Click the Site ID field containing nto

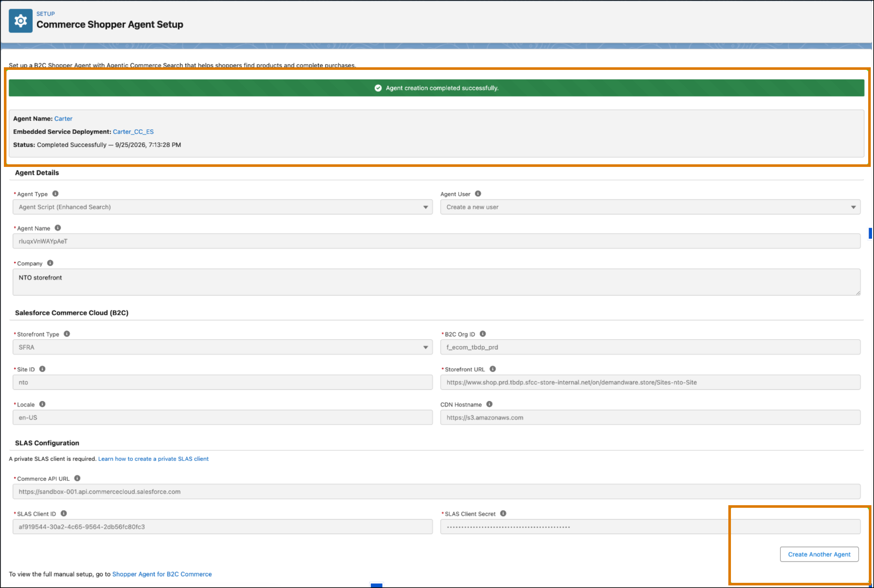pos(222,383)
